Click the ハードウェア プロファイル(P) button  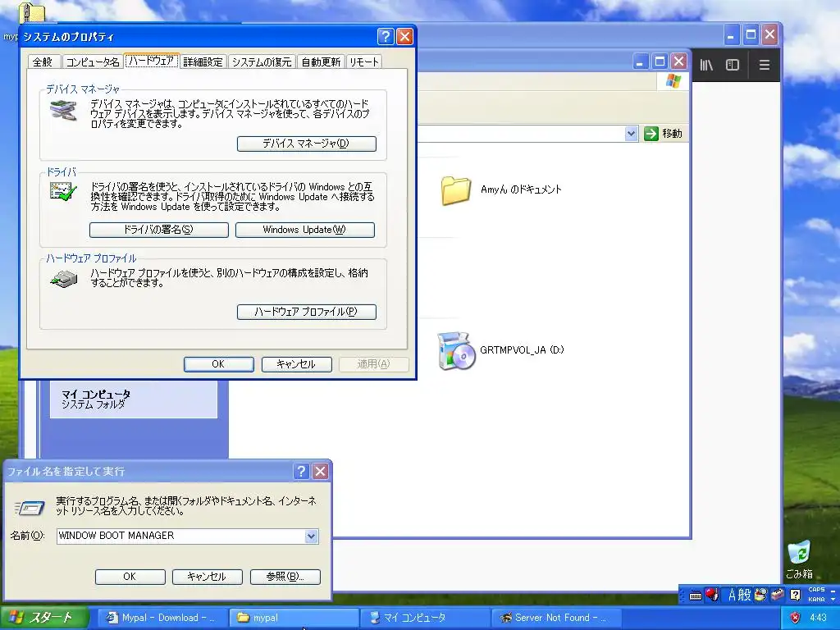click(x=307, y=312)
